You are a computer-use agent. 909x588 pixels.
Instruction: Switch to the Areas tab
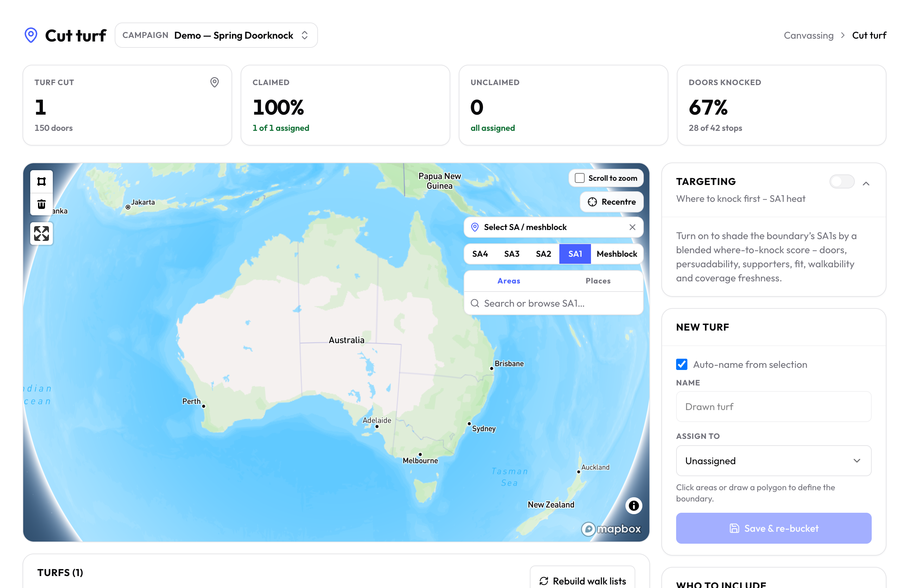coord(509,281)
